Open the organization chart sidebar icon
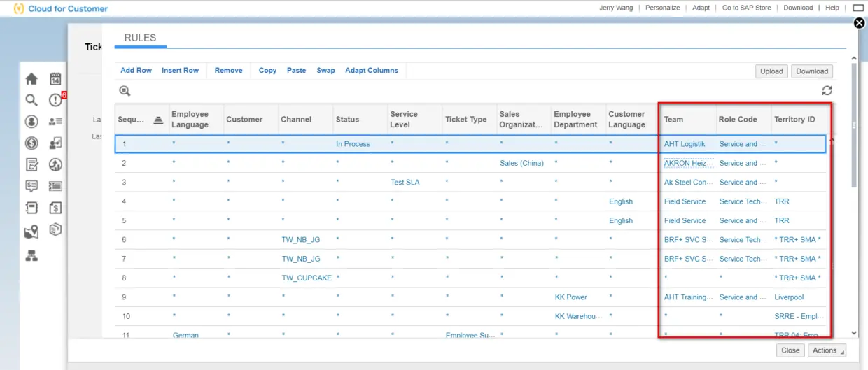This screenshot has width=868, height=370. [31, 256]
